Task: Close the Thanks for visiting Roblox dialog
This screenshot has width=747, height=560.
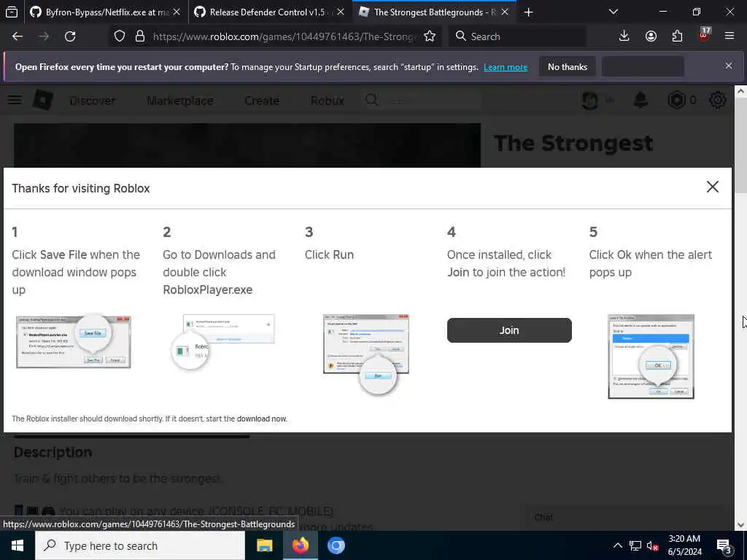Action: [x=713, y=187]
